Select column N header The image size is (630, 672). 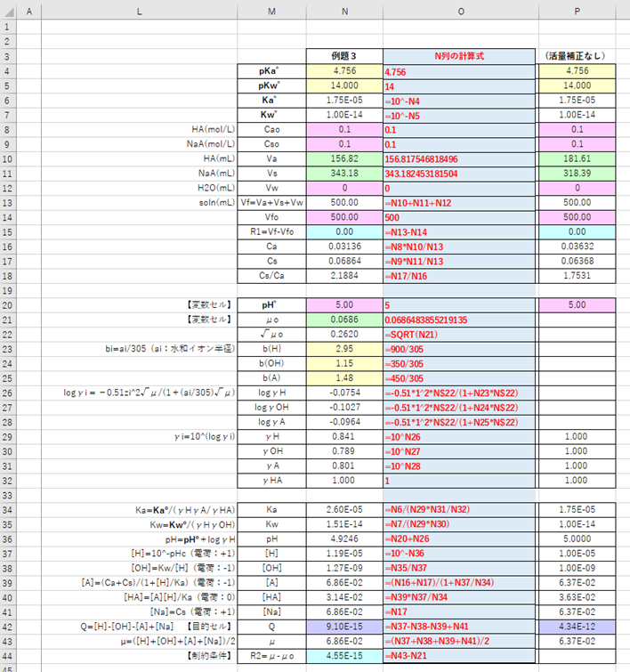(x=344, y=12)
